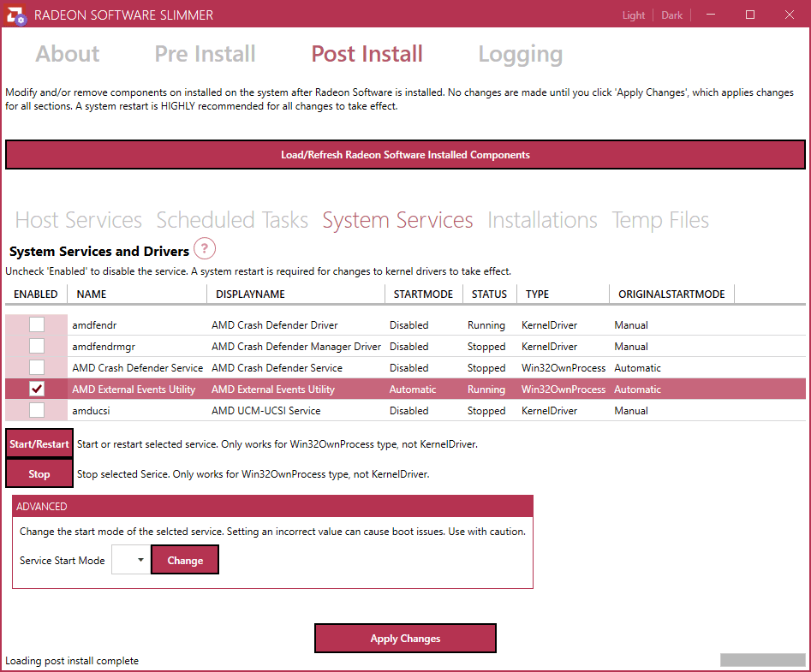Viewport: 811px width, 672px height.
Task: Switch to the Logging tab
Action: (521, 55)
